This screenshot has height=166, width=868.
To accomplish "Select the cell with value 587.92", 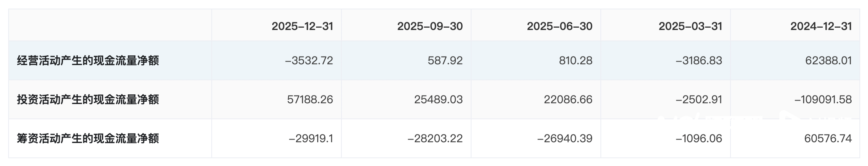I will coord(445,61).
